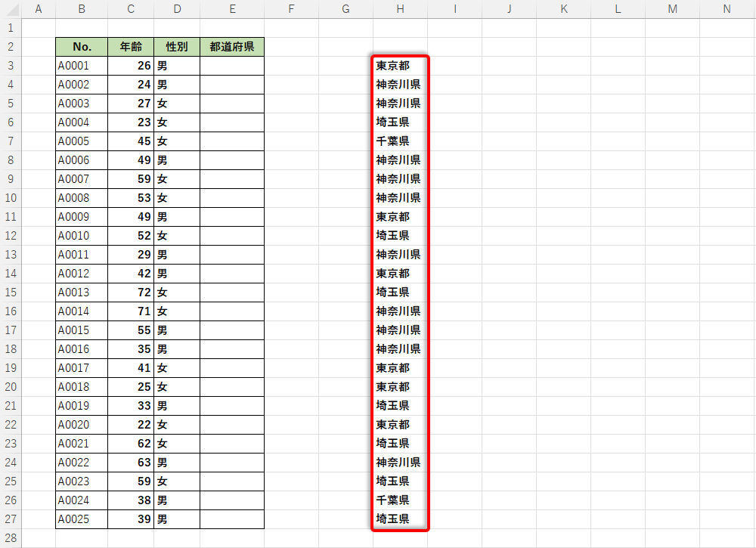Click the 都道府県 header cell
This screenshot has width=756, height=548.
tap(232, 47)
